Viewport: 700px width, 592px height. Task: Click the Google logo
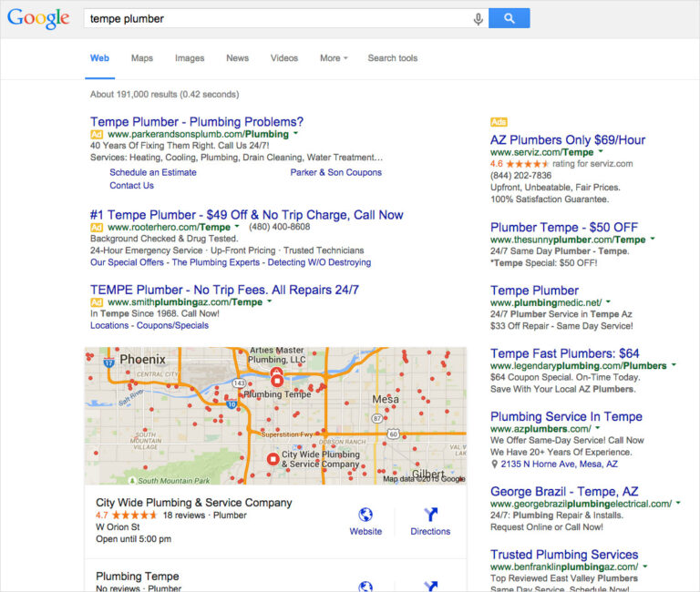point(38,19)
